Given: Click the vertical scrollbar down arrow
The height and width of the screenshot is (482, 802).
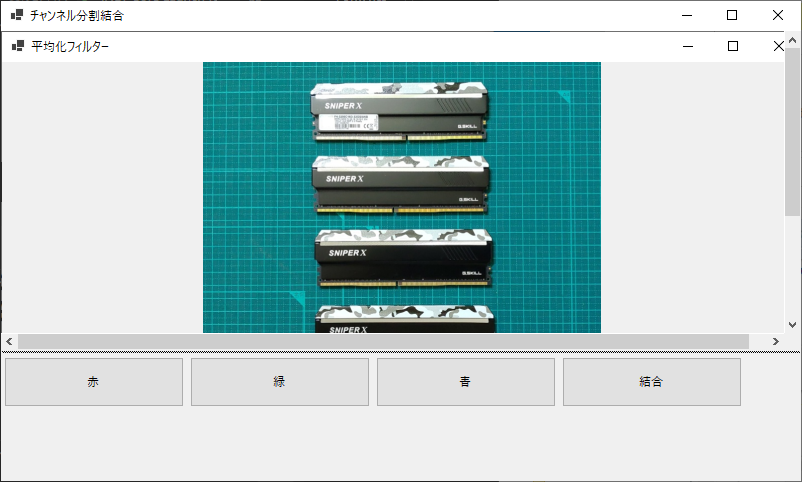Looking at the screenshot, I should [x=793, y=324].
